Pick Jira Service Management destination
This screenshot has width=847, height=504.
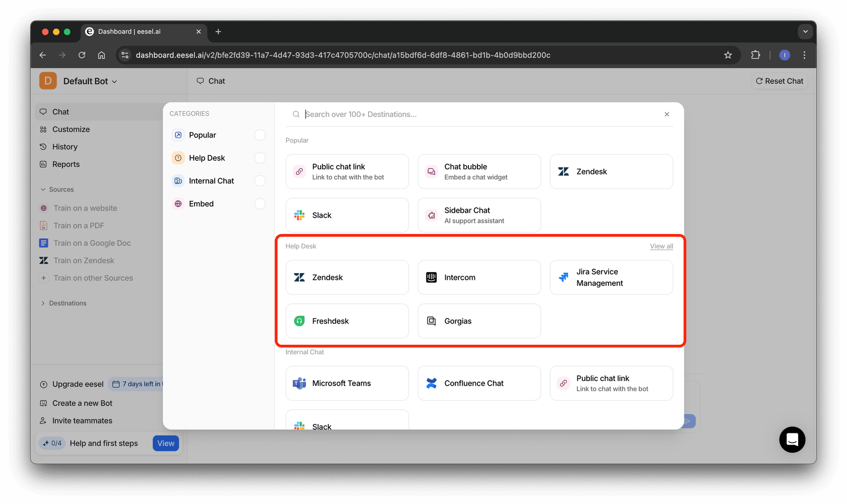click(x=611, y=277)
